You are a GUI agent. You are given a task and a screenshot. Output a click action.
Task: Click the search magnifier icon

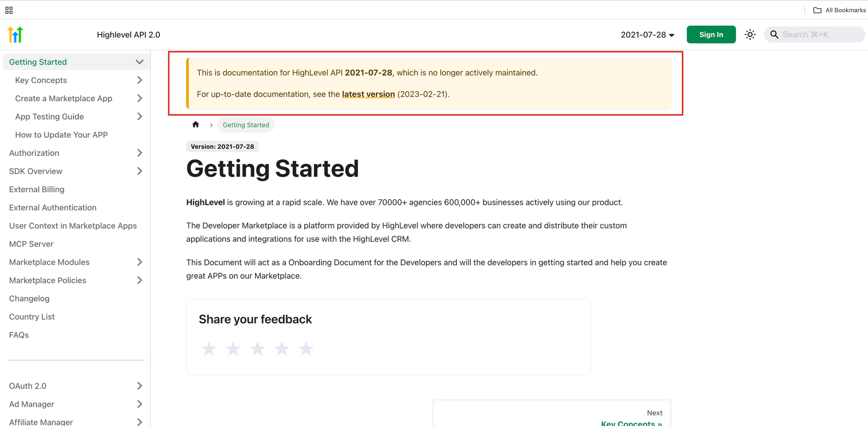pyautogui.click(x=774, y=35)
